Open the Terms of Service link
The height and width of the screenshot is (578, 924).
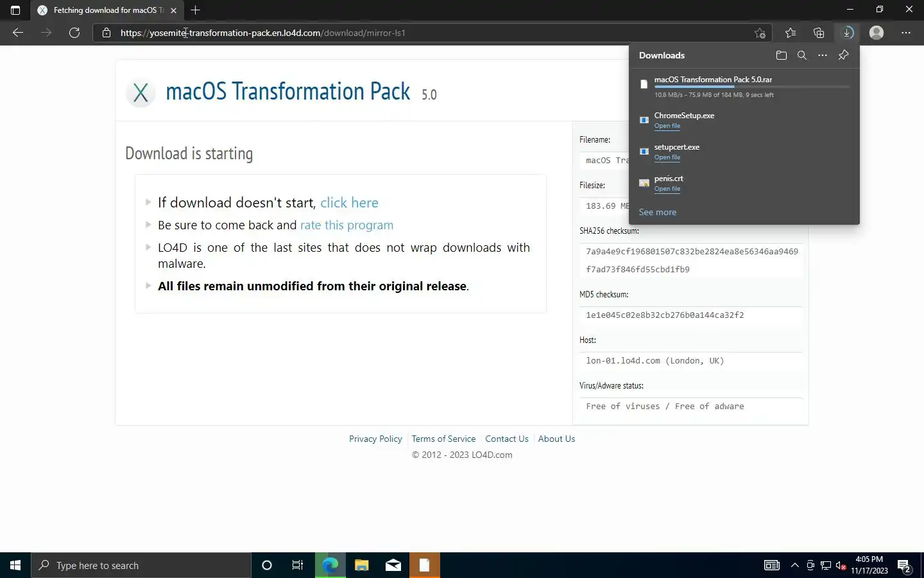click(x=443, y=439)
